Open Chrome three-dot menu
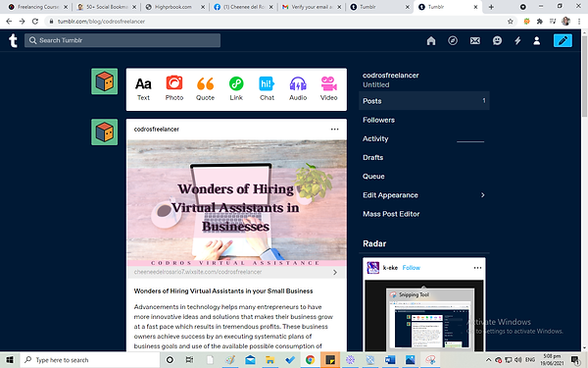This screenshot has width=588, height=368. [579, 22]
